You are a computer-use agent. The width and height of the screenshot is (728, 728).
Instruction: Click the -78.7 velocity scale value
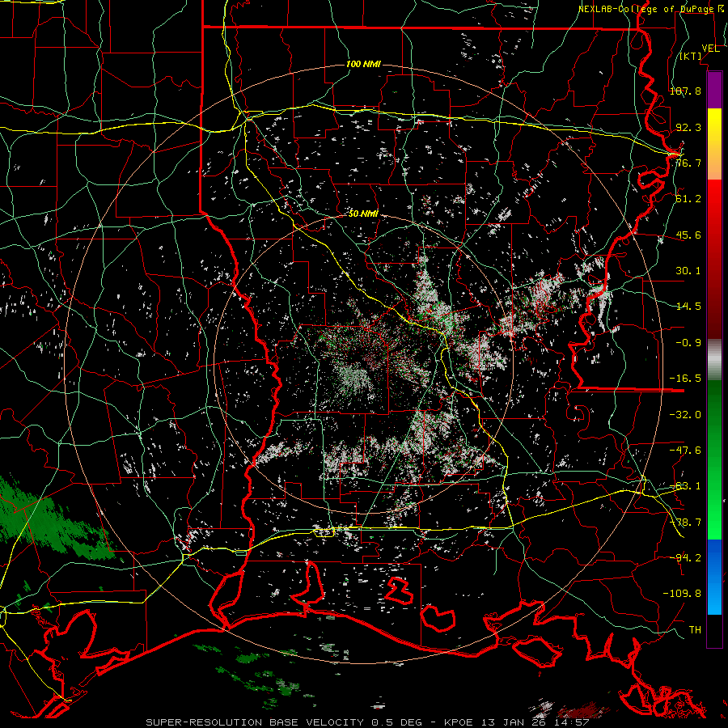point(685,523)
